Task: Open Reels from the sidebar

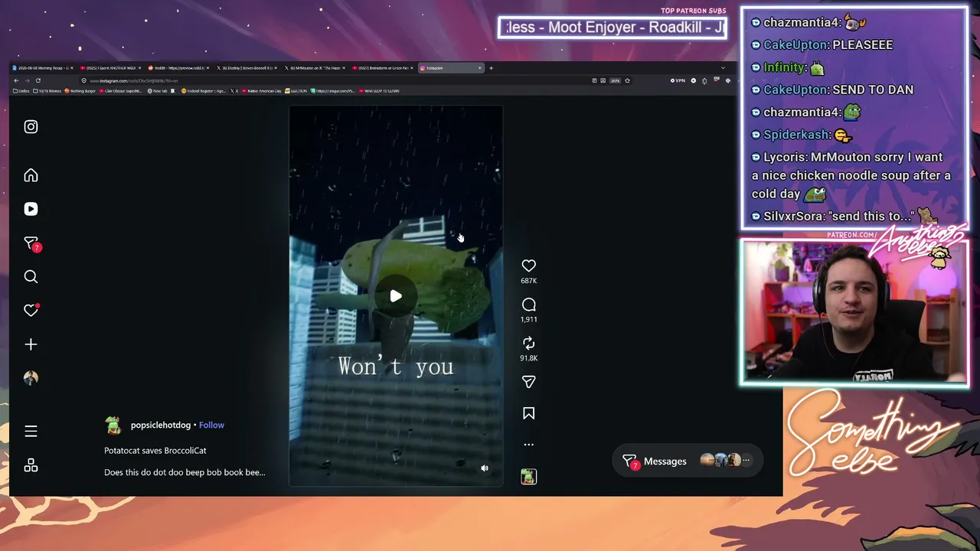Action: 31,209
